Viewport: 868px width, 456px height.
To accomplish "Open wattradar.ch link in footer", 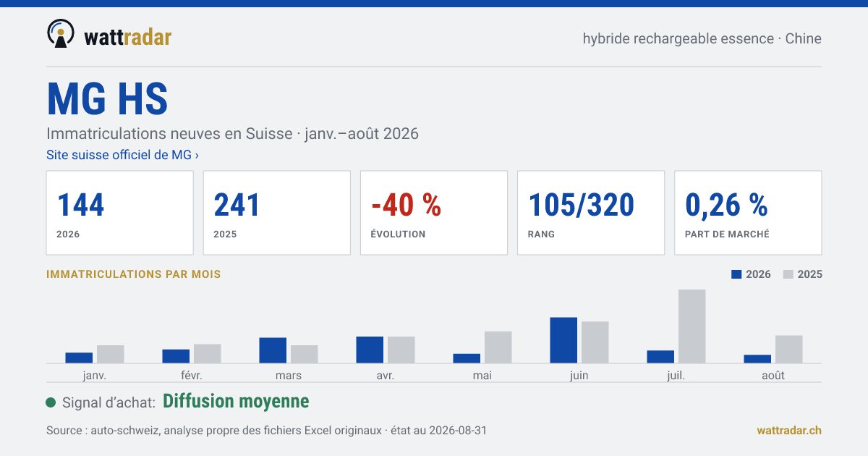I will (x=789, y=430).
